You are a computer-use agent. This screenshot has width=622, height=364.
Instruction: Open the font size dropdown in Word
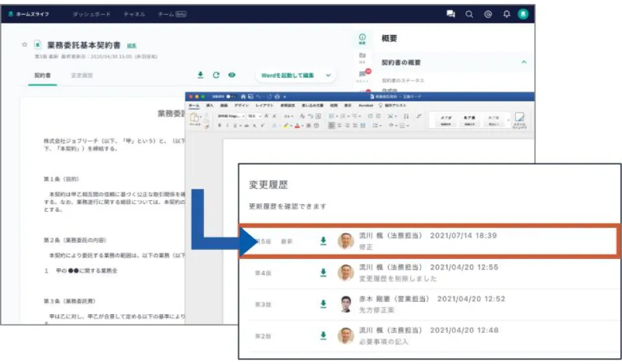point(251,117)
